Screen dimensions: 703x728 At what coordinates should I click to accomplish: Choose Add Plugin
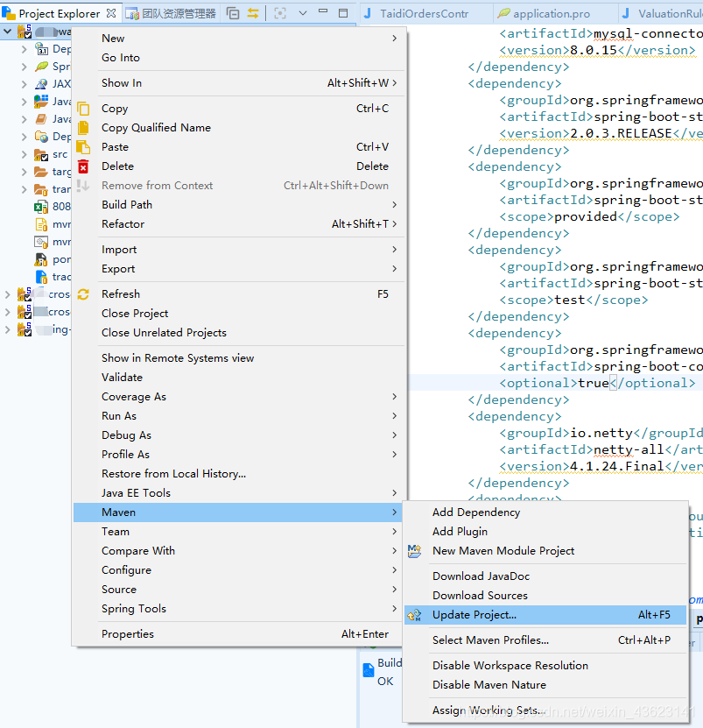click(545, 532)
